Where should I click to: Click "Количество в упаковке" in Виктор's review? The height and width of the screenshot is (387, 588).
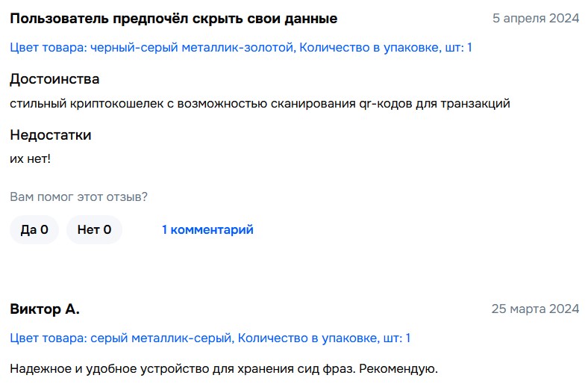pyautogui.click(x=324, y=338)
